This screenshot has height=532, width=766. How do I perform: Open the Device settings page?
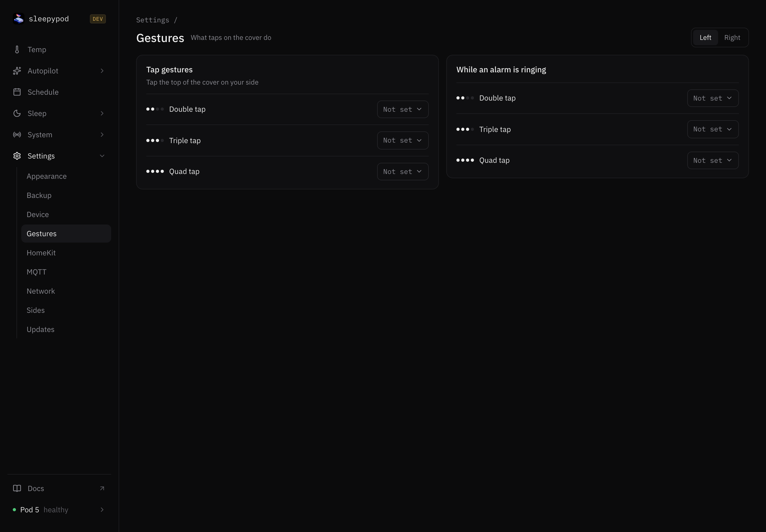[66, 215]
